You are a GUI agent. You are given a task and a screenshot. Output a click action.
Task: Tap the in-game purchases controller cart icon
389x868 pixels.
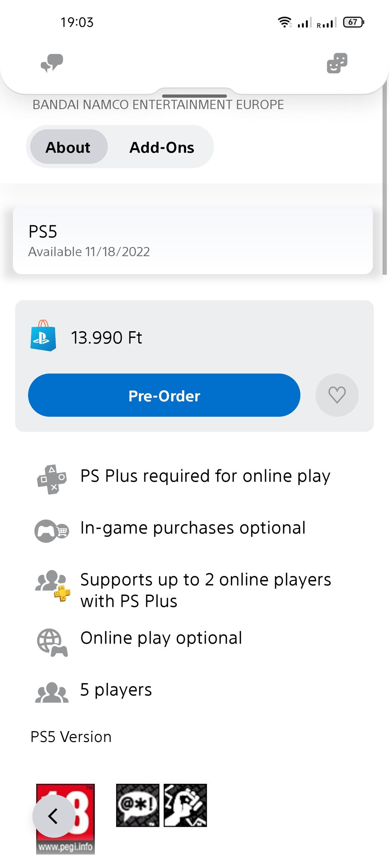pos(52,531)
